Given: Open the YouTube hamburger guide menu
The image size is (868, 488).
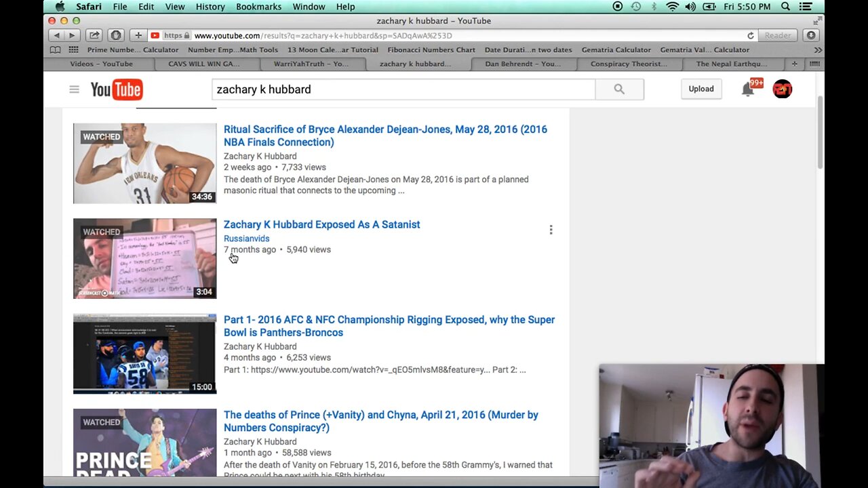Looking at the screenshot, I should (x=74, y=89).
